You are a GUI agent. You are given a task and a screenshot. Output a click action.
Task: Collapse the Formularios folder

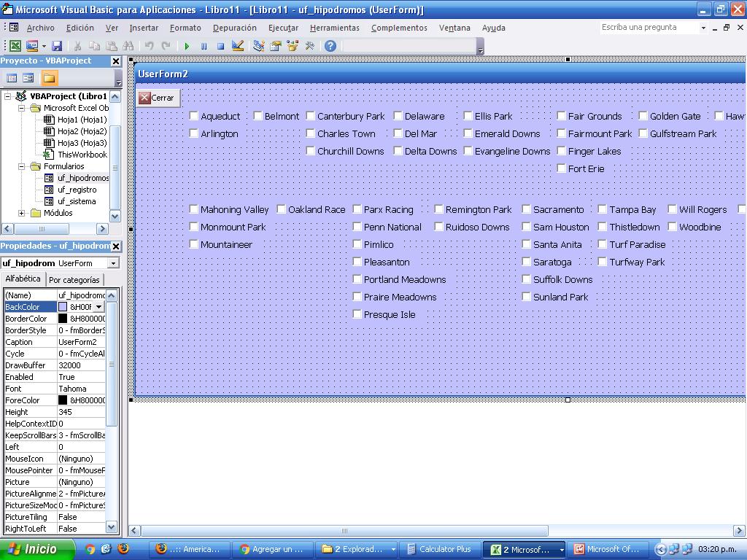21,166
